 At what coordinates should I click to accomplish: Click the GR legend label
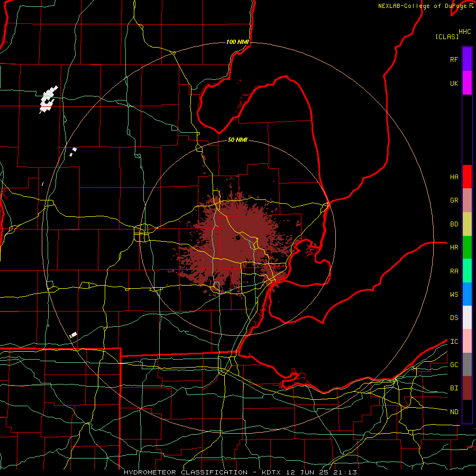[x=454, y=200]
